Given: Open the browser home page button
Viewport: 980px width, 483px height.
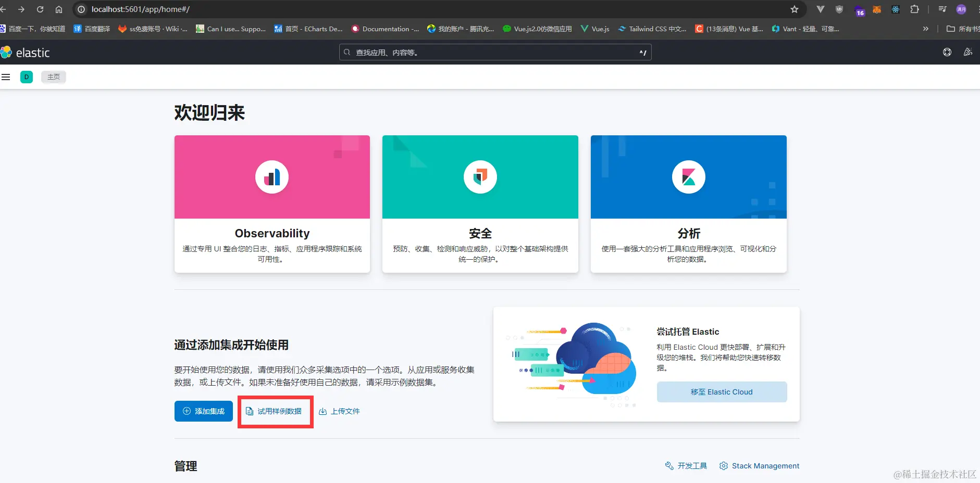Looking at the screenshot, I should click(59, 9).
